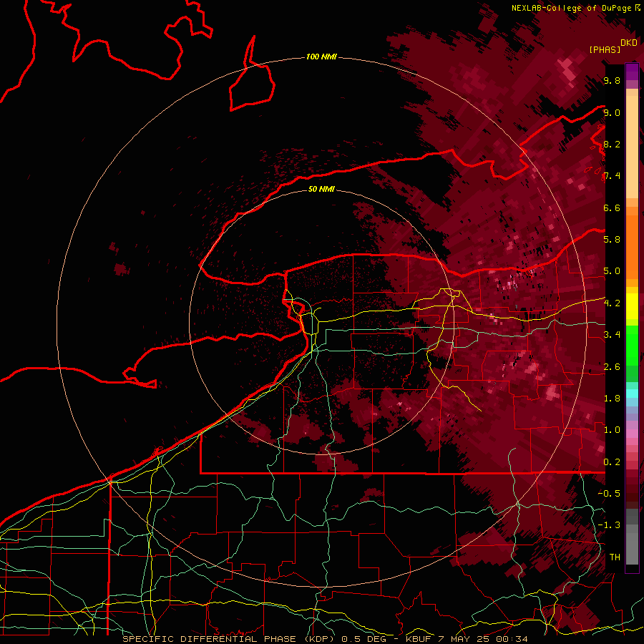Click the 0.2 value on the color scale
The image size is (644, 644).
pyautogui.click(x=612, y=462)
